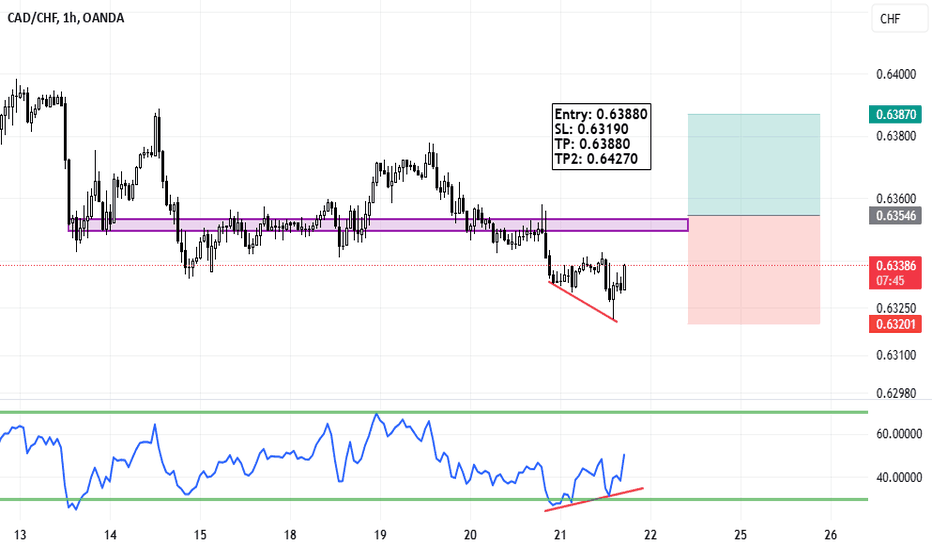Click date 26 on the time axis
932x550 pixels.
click(x=830, y=535)
